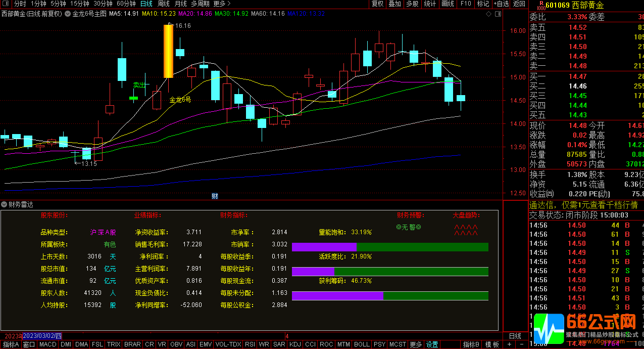
Task: Click the panel layout icon before 分时
Action: (6, 4)
